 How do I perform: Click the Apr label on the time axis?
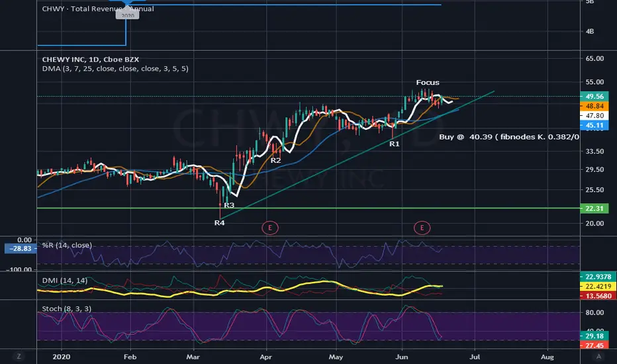266,357
